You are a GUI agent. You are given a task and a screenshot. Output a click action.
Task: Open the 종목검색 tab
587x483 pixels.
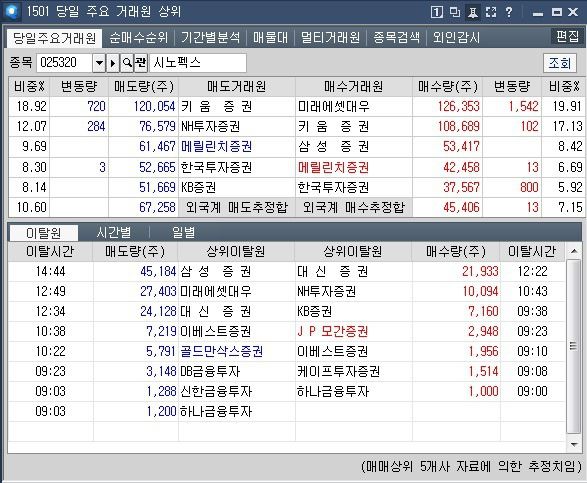[396, 38]
